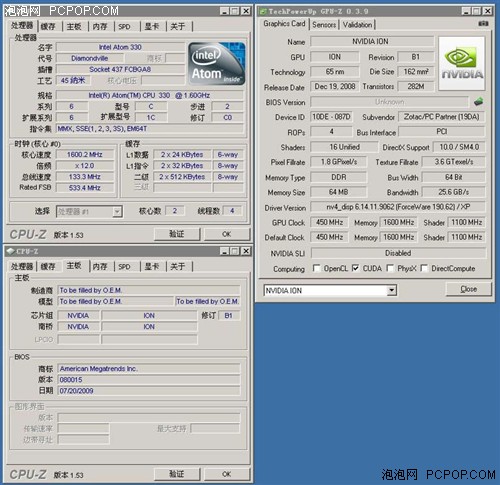Open the 内存 tab in upper CPU-Z window
Image resolution: width=500 pixels, height=485 pixels.
point(100,26)
